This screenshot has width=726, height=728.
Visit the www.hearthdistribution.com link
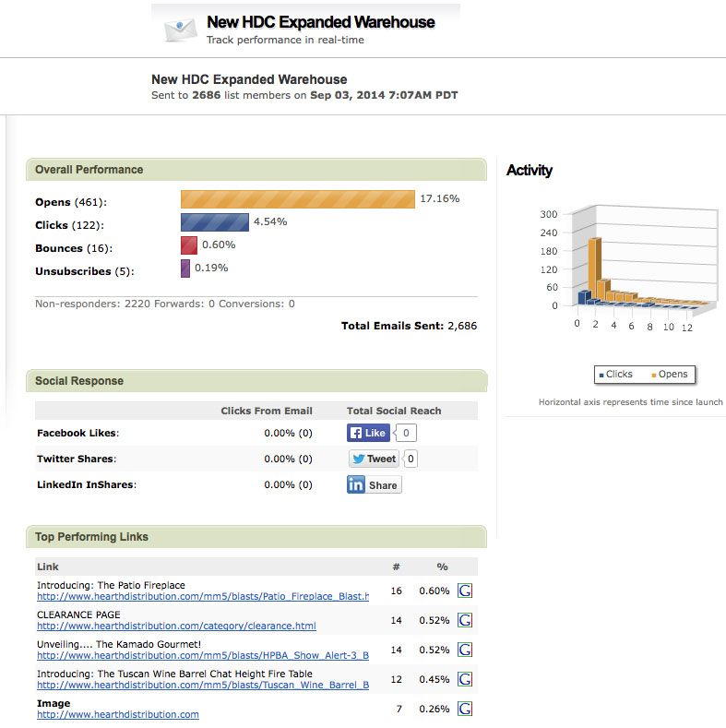(x=117, y=715)
